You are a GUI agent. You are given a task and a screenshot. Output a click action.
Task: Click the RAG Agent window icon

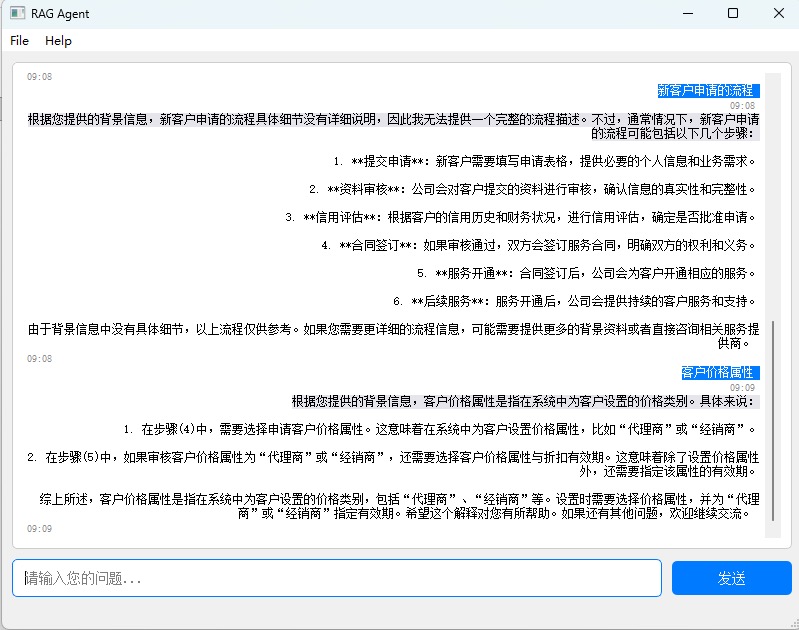click(x=17, y=13)
